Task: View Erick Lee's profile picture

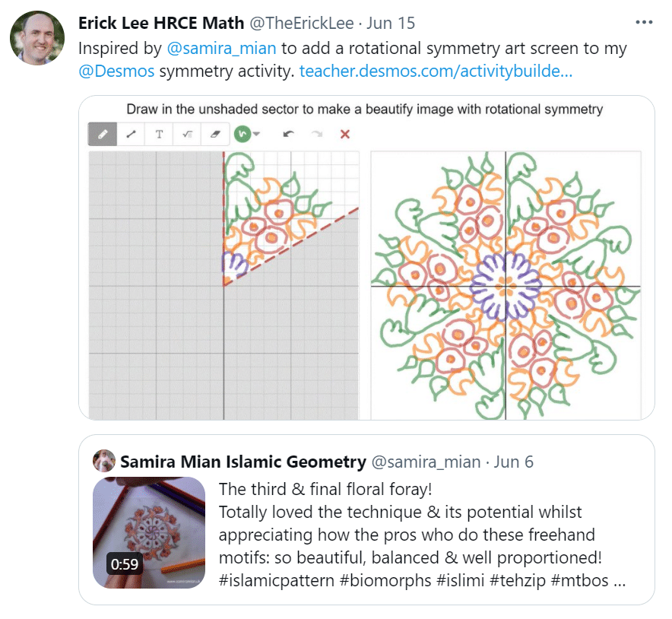Action: [x=37, y=38]
